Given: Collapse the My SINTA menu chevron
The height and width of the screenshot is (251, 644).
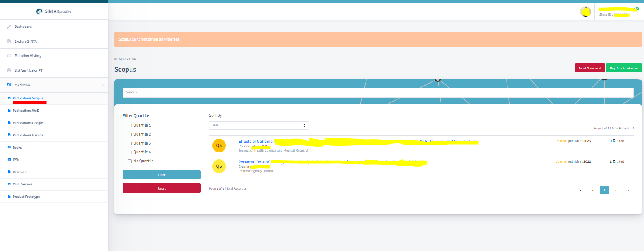Looking at the screenshot, I should click(103, 85).
